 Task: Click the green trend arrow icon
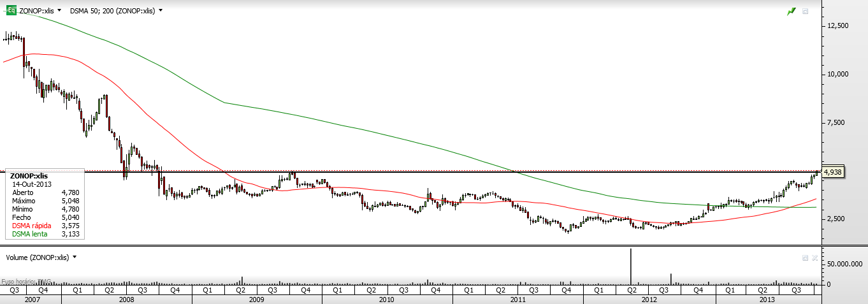click(792, 11)
